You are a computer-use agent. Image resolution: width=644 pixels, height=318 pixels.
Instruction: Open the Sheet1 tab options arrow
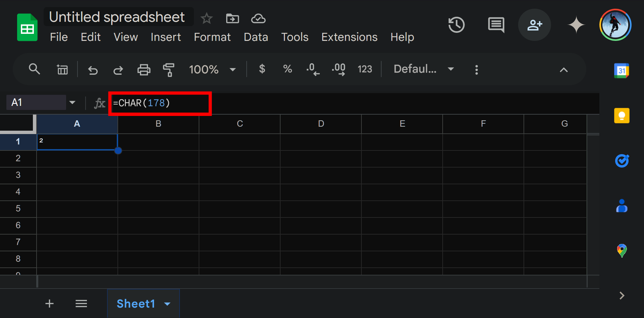[167, 304]
